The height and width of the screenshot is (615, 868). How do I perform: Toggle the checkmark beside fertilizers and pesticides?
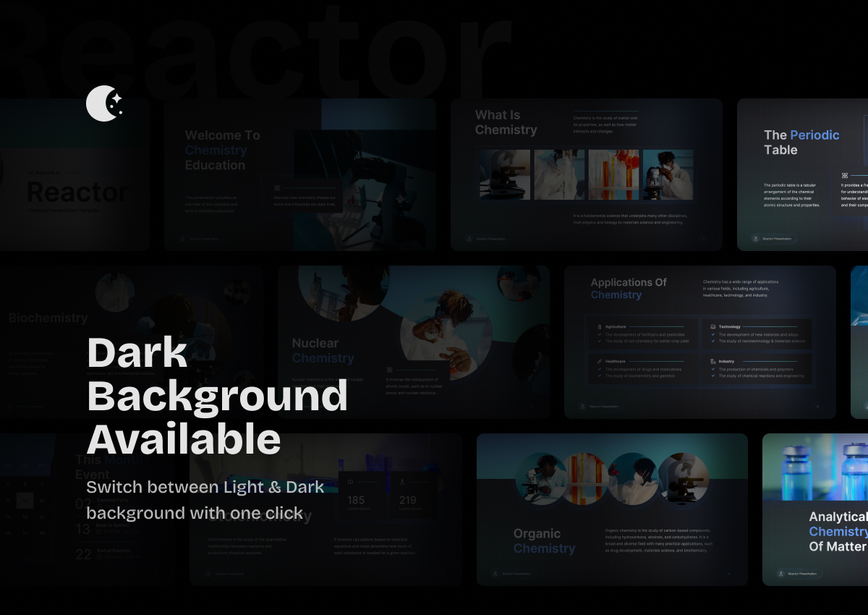coord(599,334)
